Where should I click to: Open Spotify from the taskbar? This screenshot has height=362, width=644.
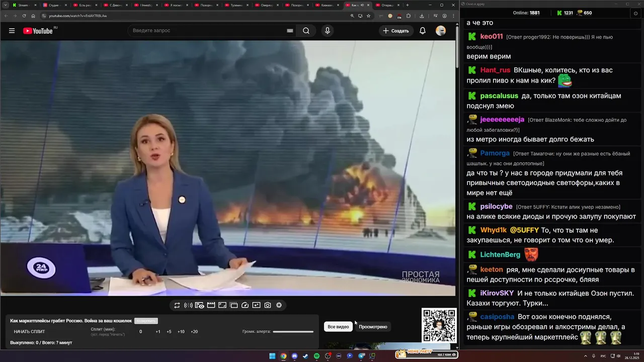point(316,356)
